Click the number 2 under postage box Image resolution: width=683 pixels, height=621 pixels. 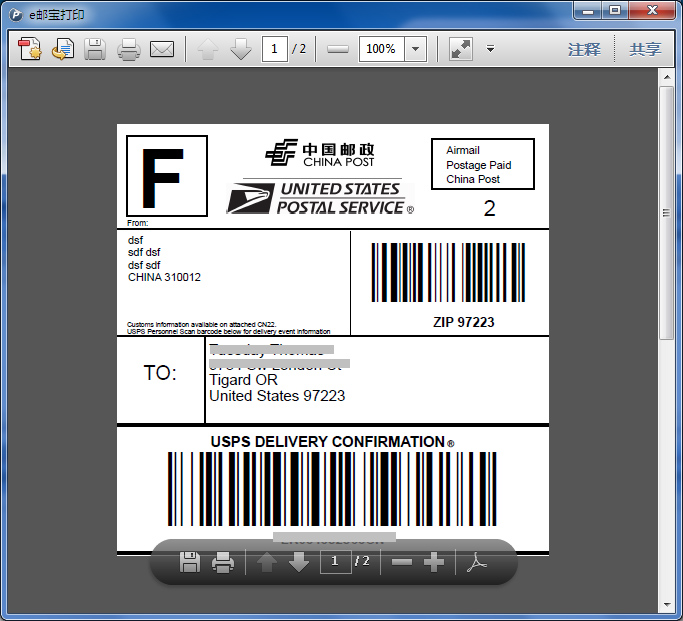click(490, 209)
